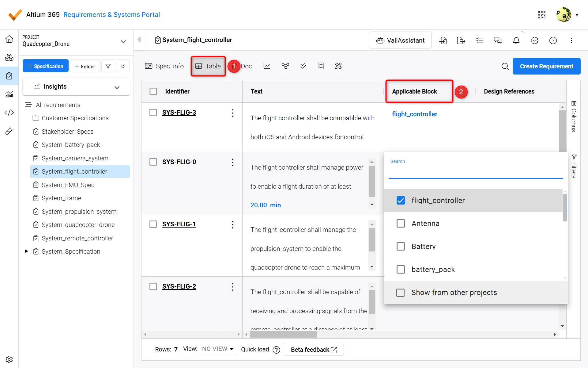Image resolution: width=588 pixels, height=368 pixels.
Task: Select the SYS-FLIG-3 row checkbox
Action: (x=153, y=113)
